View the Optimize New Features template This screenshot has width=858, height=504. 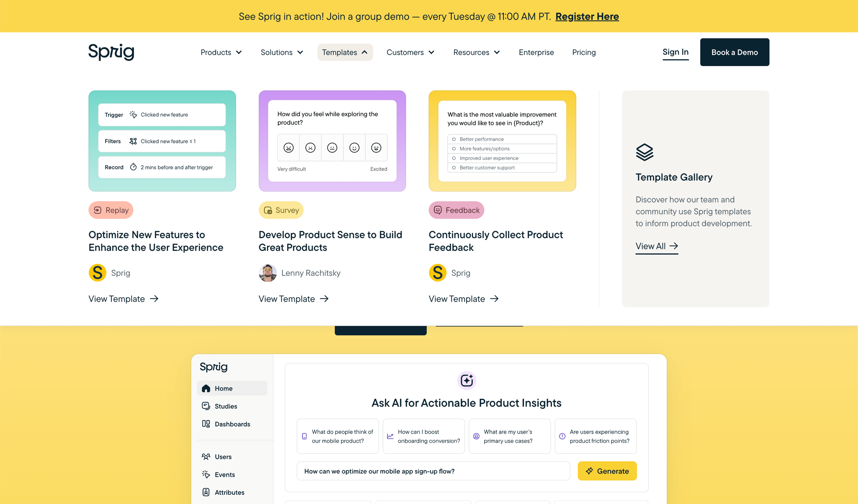click(124, 299)
